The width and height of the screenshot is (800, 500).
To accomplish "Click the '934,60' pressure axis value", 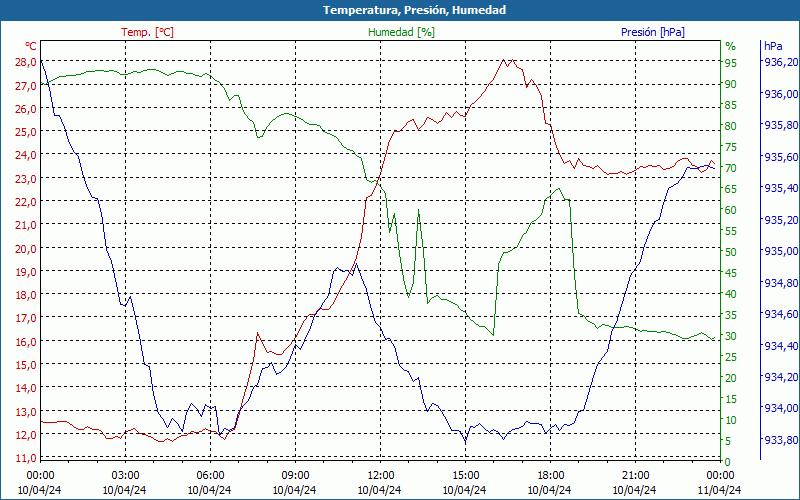I will click(x=780, y=314).
